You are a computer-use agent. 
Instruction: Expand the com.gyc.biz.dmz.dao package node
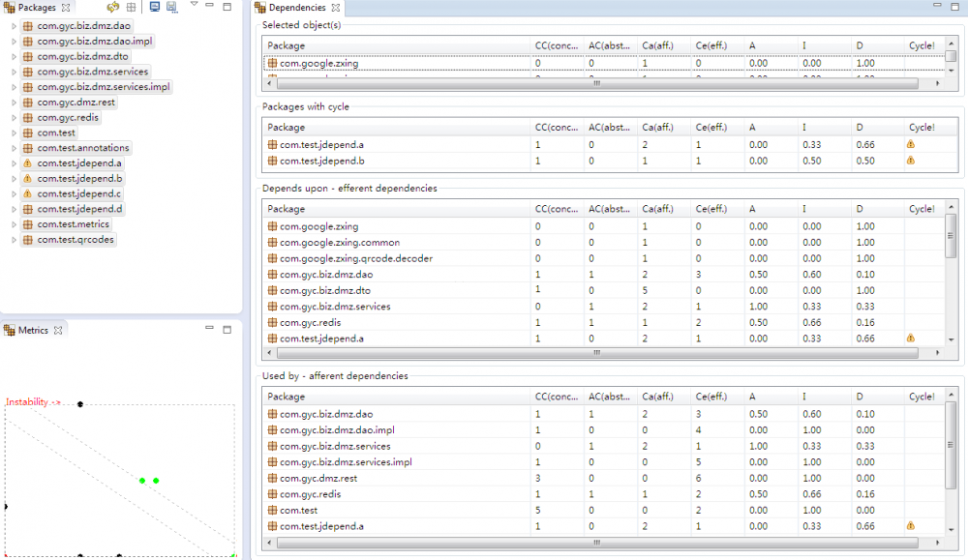14,26
